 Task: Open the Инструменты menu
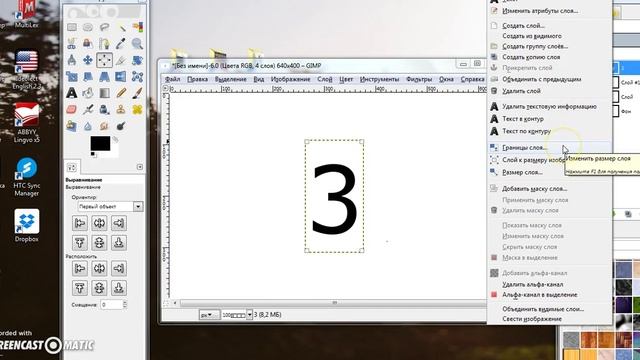pos(379,79)
